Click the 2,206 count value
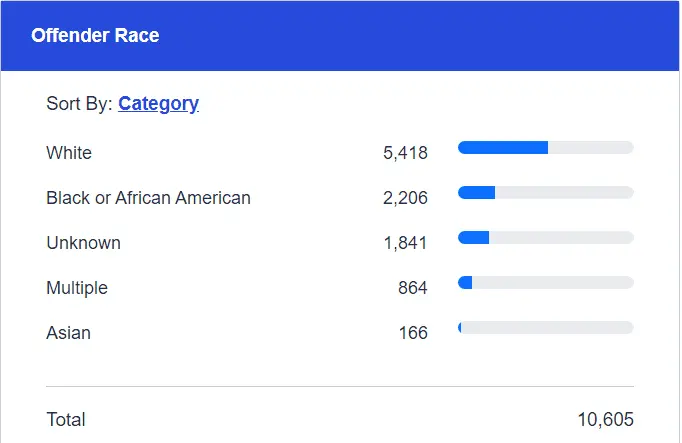 tap(405, 198)
